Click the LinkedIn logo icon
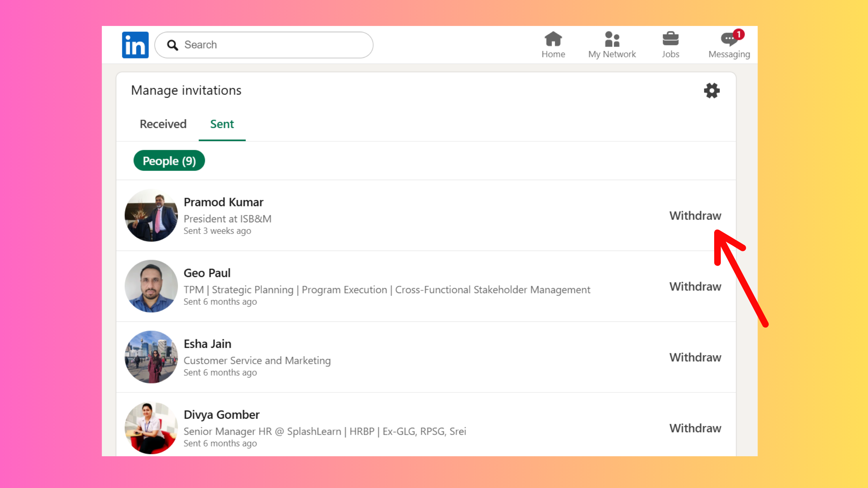 click(135, 45)
